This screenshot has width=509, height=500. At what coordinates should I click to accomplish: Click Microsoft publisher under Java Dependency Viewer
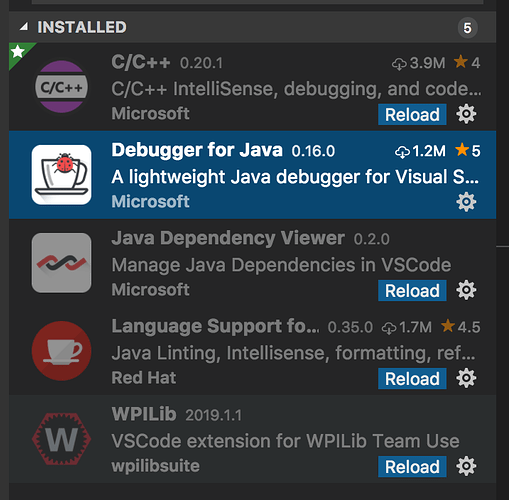click(x=150, y=290)
